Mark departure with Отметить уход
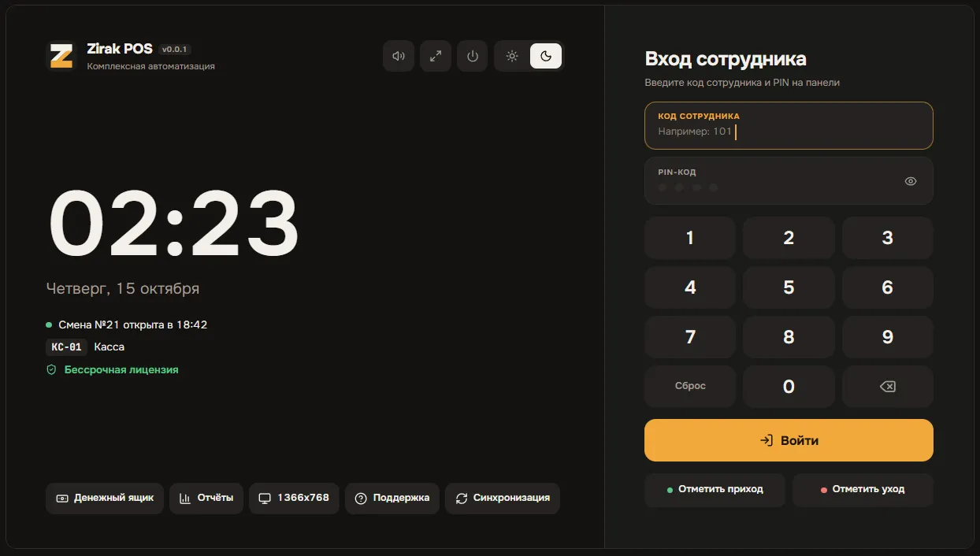 (x=863, y=490)
